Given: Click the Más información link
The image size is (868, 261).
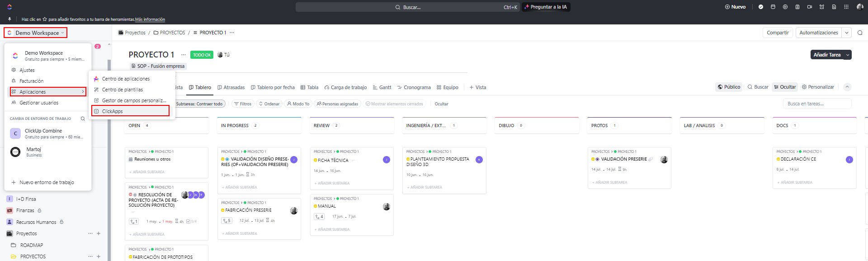Looking at the screenshot, I should 150,19.
